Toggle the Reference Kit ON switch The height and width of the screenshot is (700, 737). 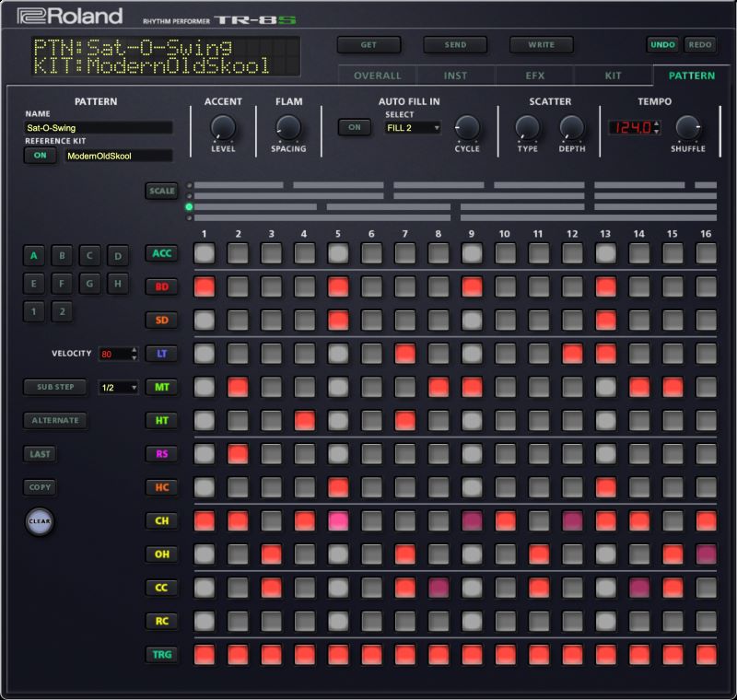pyautogui.click(x=40, y=155)
